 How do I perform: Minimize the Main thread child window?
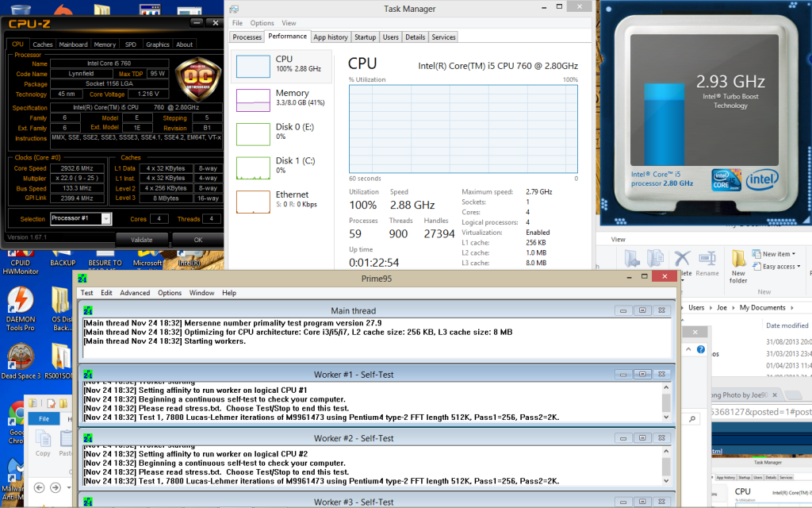pos(623,310)
